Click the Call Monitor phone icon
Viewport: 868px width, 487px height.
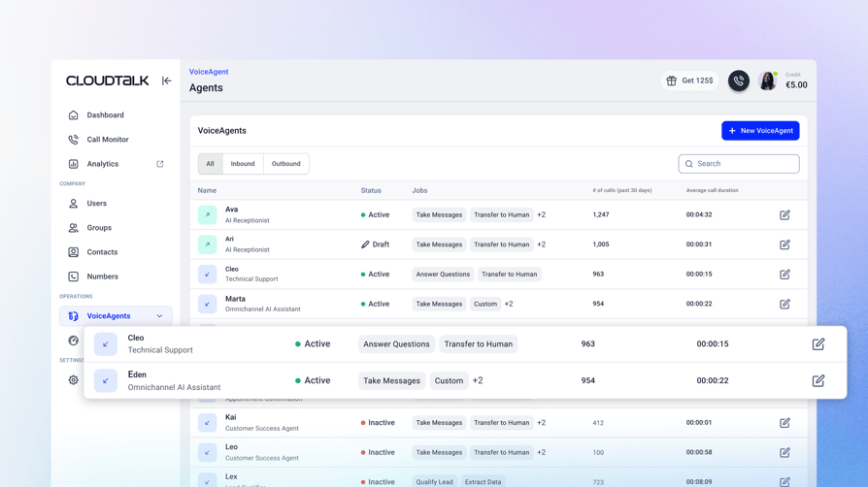pyautogui.click(x=73, y=140)
